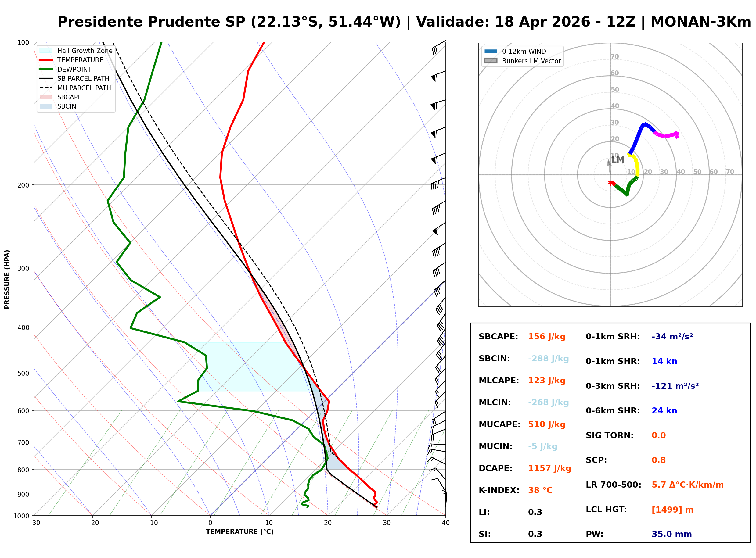Click the LM label on hodograph
The image size is (756, 558).
(x=618, y=160)
